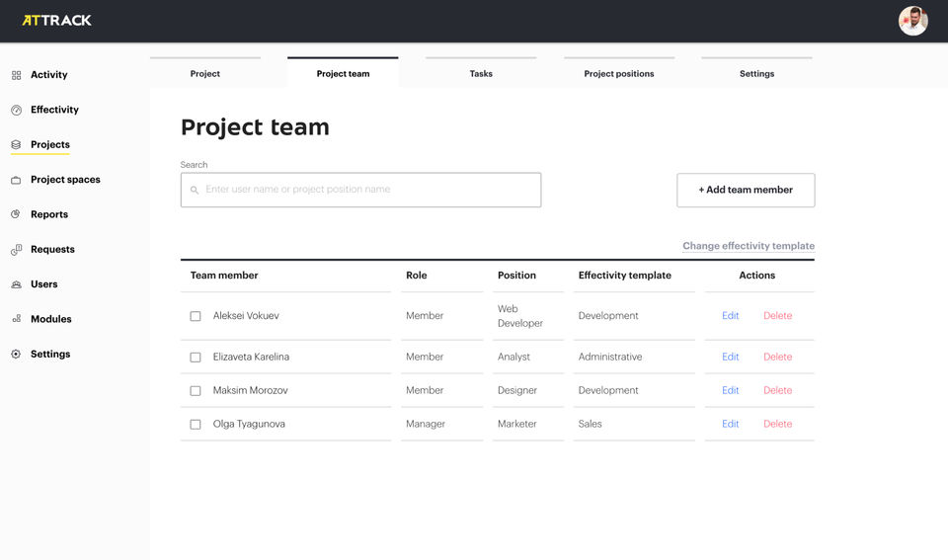
Task: Click the Requests icon in sidebar
Action: [x=17, y=249]
